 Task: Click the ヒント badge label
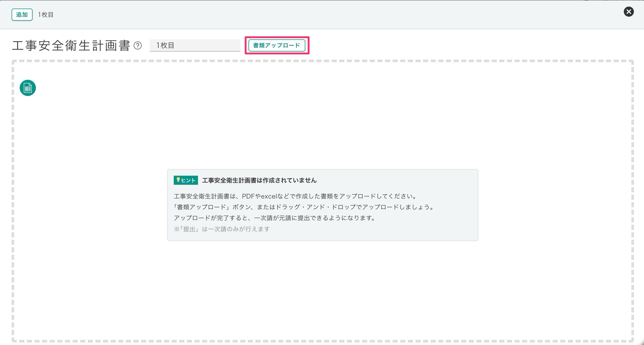point(188,180)
